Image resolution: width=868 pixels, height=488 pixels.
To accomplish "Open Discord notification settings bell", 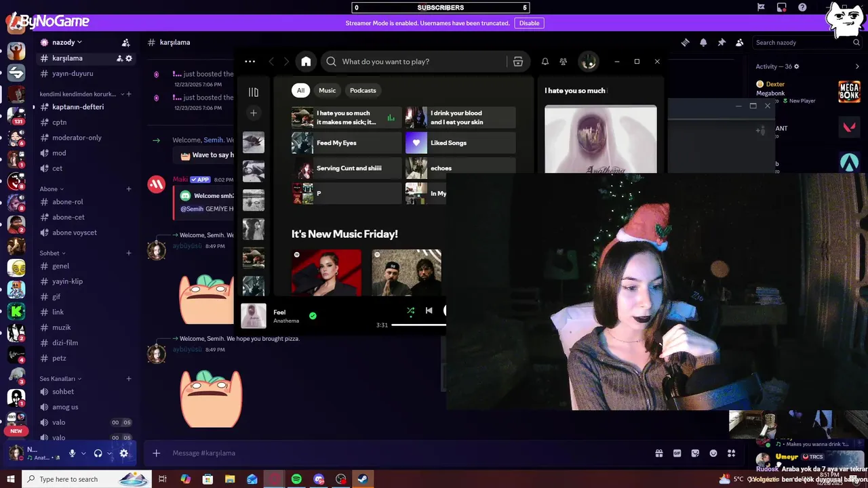I will 703,42.
